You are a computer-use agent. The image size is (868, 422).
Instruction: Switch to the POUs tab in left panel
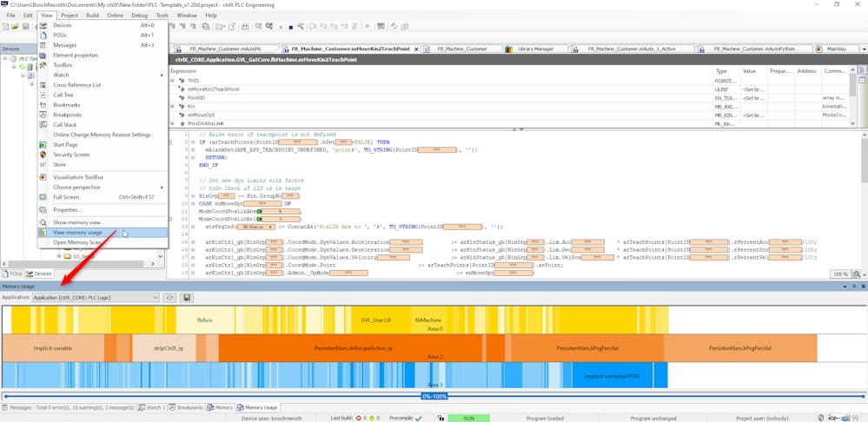[14, 274]
